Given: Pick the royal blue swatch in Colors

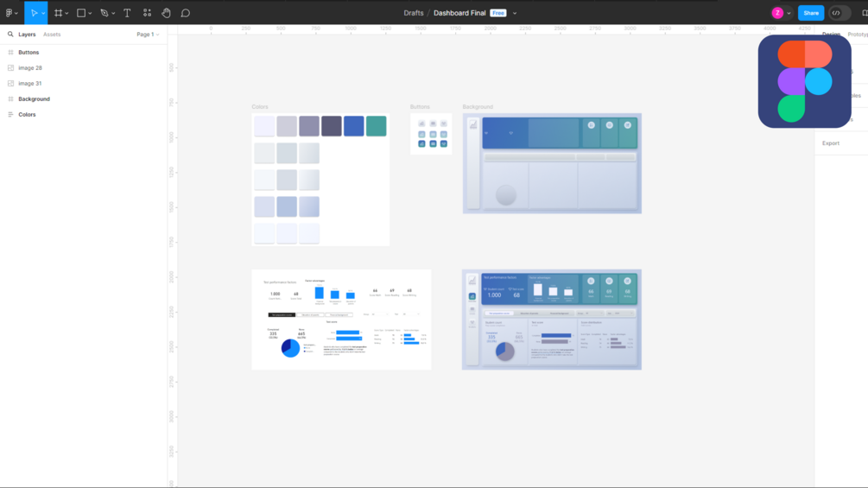Looking at the screenshot, I should tap(354, 126).
